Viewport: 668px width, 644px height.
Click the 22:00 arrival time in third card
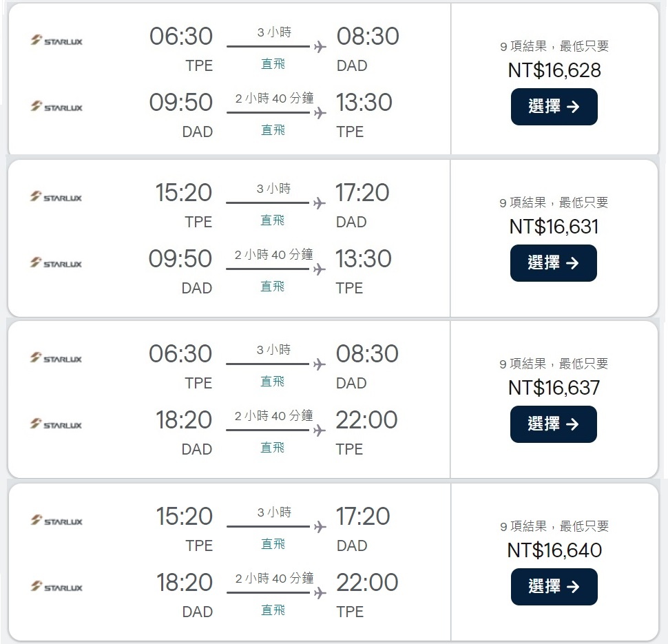(366, 420)
